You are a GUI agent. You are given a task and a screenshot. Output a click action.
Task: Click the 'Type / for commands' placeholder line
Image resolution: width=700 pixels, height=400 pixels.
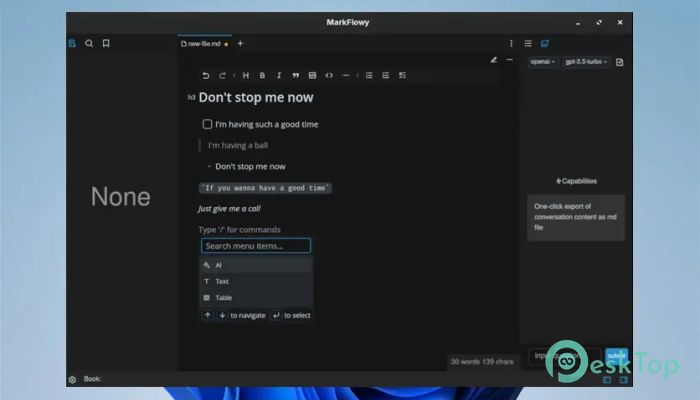[x=239, y=229]
